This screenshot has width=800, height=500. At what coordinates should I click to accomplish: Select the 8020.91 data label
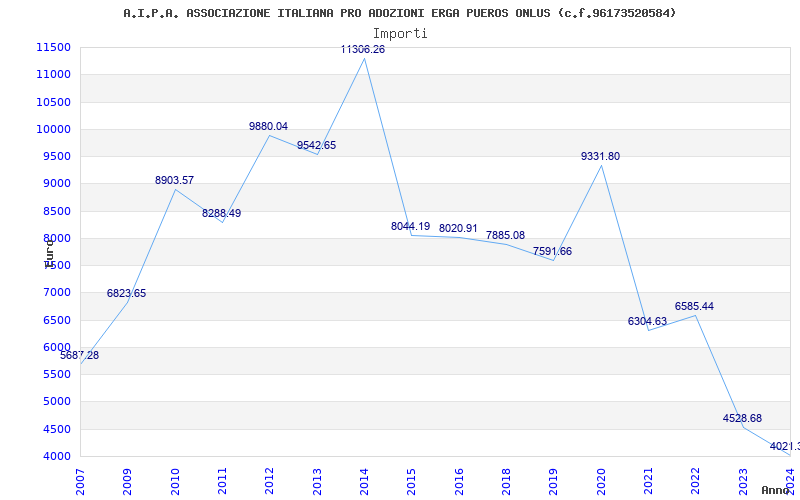pos(458,228)
